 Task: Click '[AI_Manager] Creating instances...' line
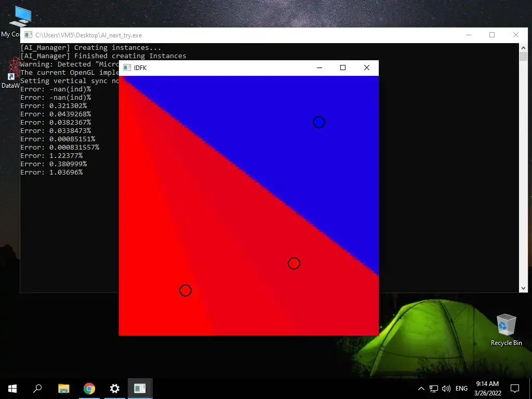click(90, 47)
